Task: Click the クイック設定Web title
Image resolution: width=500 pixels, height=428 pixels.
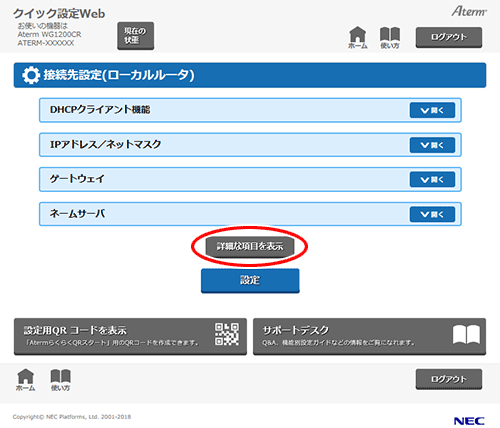Action: [x=59, y=14]
